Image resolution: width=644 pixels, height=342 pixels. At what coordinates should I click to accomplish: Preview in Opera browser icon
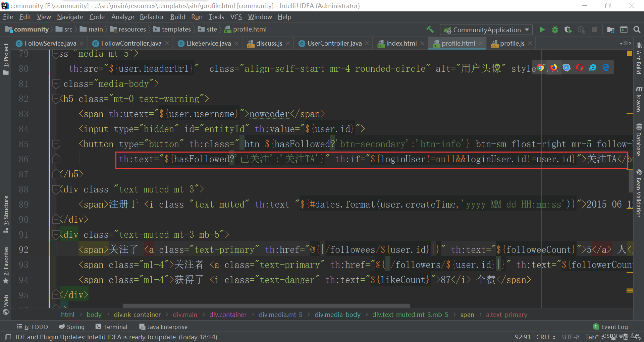tap(580, 67)
